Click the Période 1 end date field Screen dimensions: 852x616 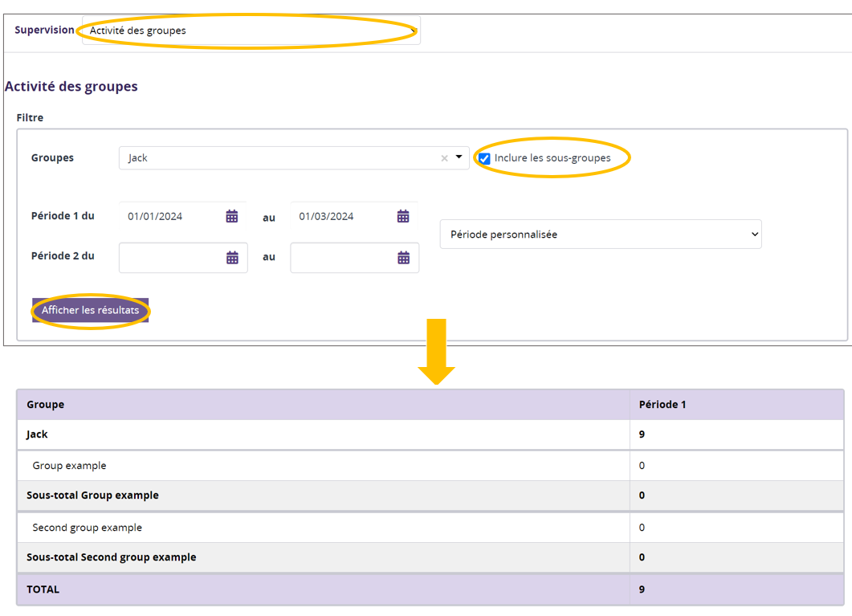click(x=342, y=216)
